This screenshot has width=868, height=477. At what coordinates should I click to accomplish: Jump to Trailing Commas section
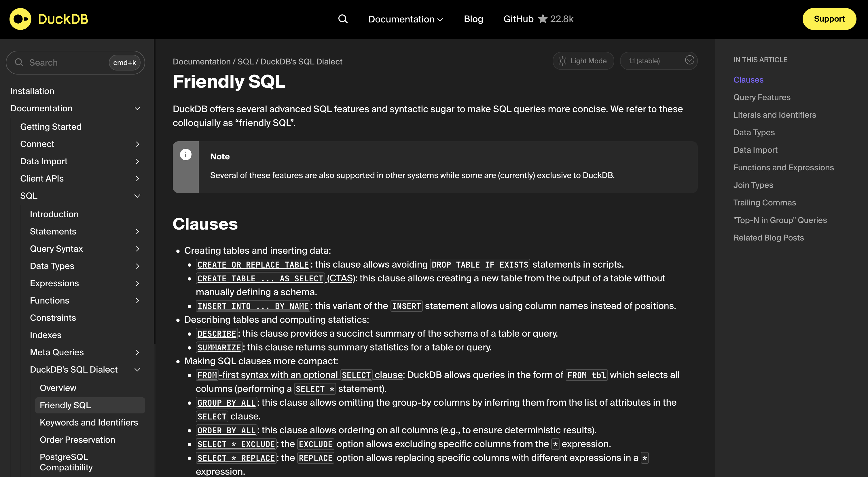(x=765, y=202)
